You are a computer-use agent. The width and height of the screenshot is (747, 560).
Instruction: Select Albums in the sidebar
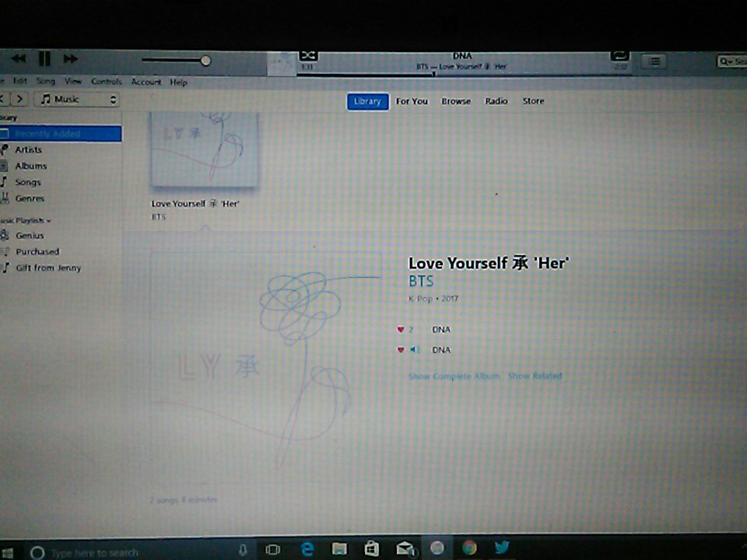(31, 166)
